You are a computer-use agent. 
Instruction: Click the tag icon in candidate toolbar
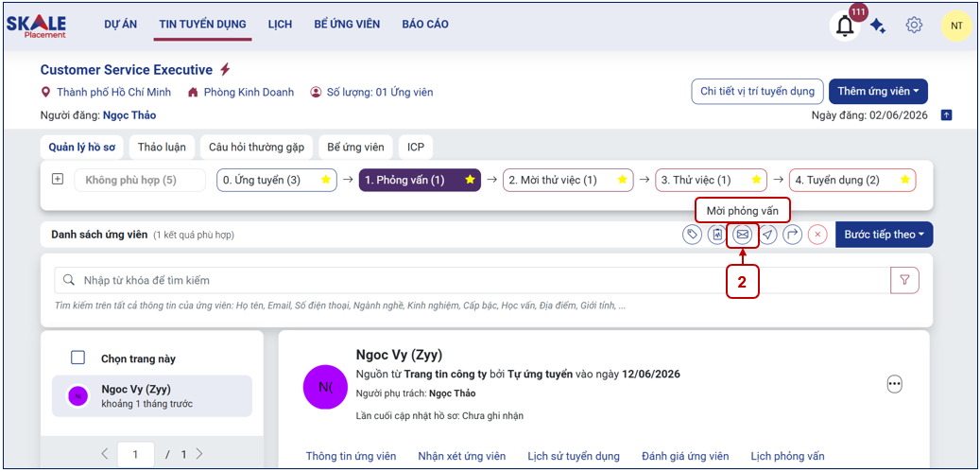click(x=692, y=236)
